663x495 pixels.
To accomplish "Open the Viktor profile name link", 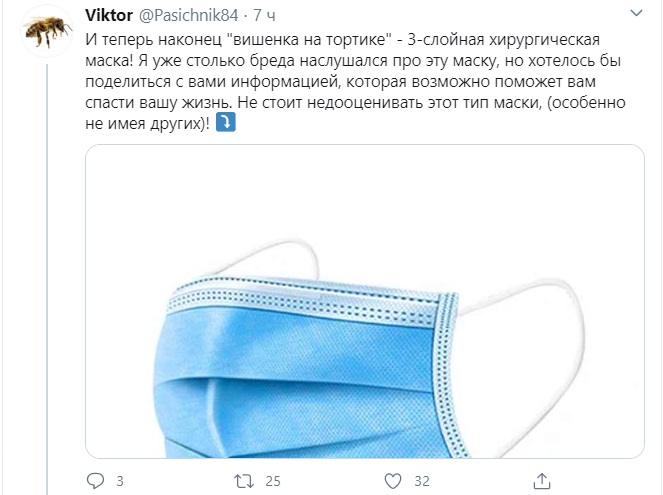I will (x=109, y=15).
